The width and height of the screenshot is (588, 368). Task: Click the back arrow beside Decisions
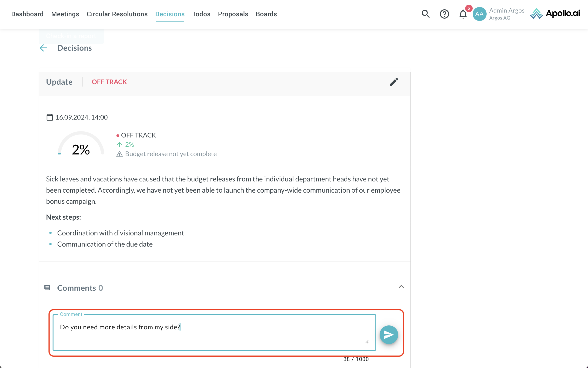(43, 48)
